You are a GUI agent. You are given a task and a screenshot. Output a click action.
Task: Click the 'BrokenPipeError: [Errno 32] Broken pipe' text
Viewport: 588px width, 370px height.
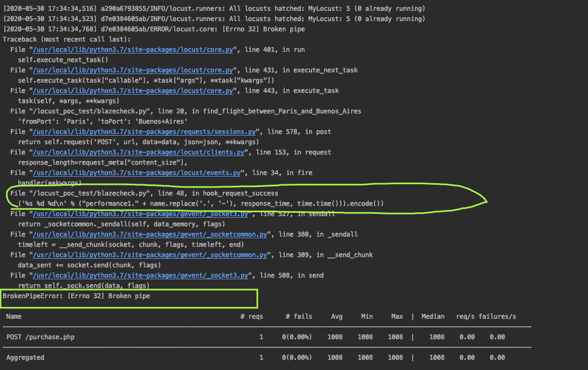tap(77, 296)
